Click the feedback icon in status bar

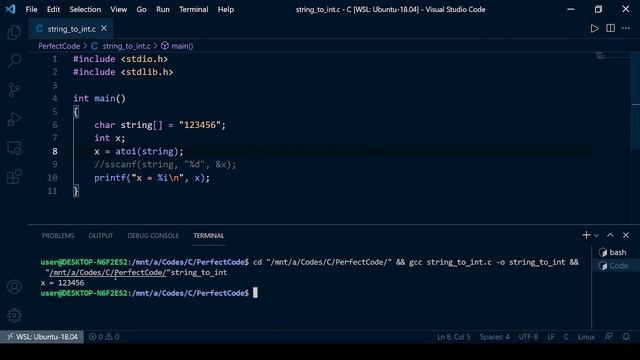pos(609,337)
